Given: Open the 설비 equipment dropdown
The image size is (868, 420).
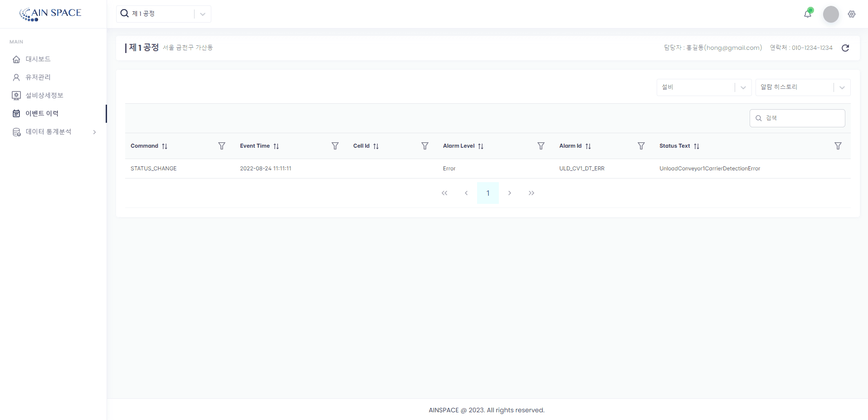Looking at the screenshot, I should (x=704, y=87).
